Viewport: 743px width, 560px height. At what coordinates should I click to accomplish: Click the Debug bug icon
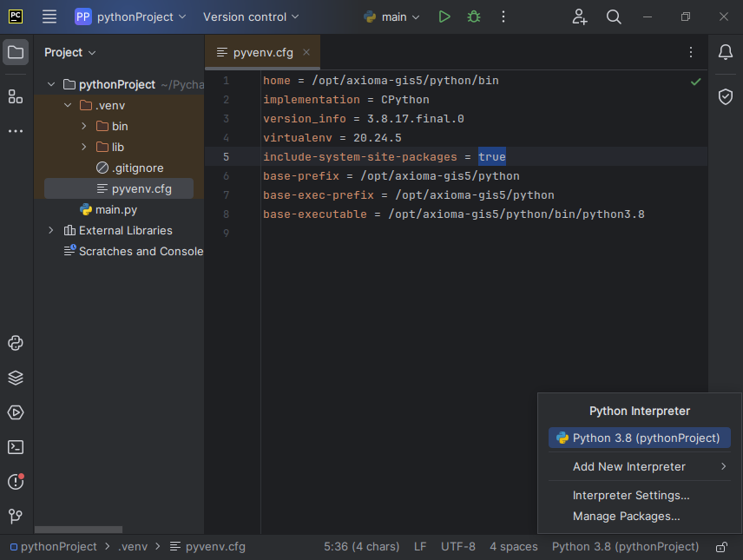473,16
